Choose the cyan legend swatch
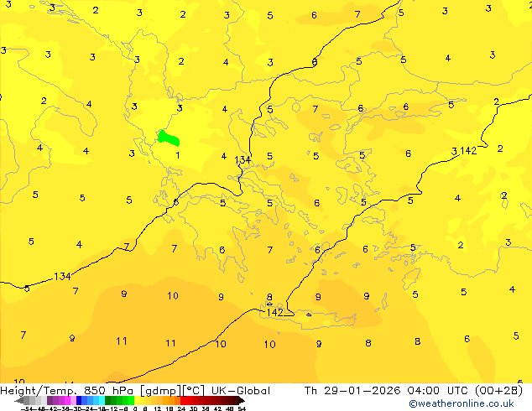532x411 pixels. tap(102, 400)
